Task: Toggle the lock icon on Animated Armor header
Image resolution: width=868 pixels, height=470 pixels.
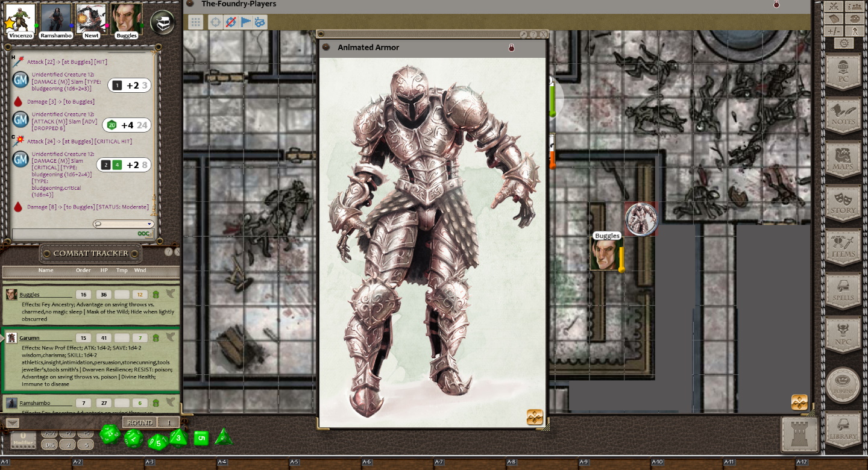Action: (x=512, y=48)
